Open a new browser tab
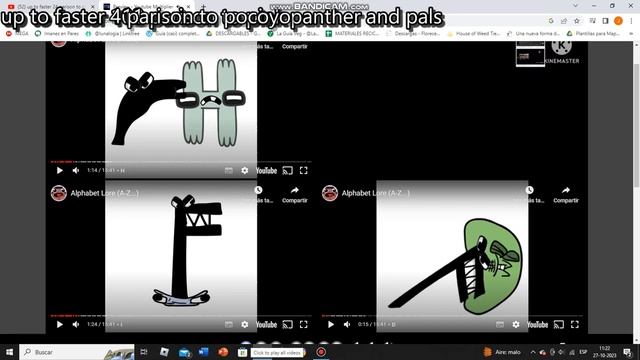640x360 pixels. pyautogui.click(x=203, y=6)
